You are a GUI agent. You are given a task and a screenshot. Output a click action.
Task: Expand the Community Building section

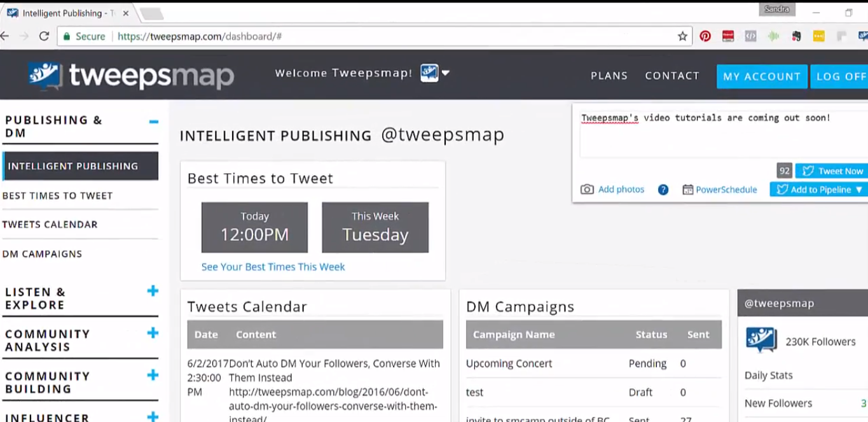click(153, 376)
